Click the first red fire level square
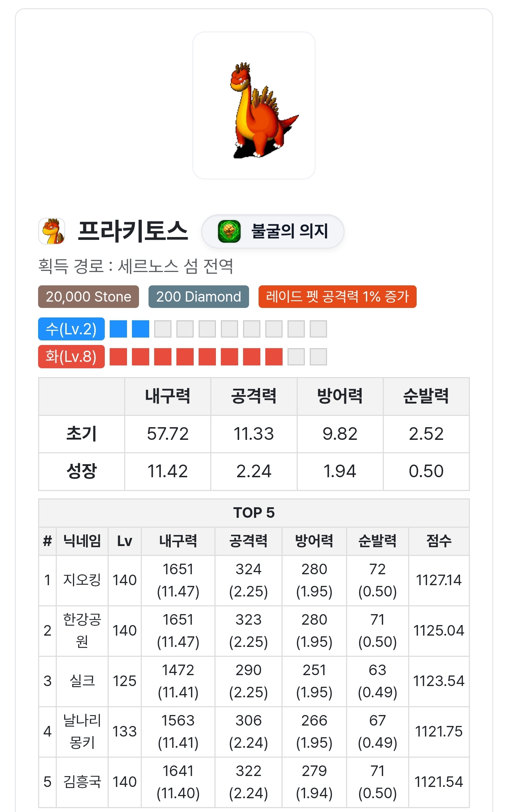This screenshot has height=812, width=508. tap(118, 357)
